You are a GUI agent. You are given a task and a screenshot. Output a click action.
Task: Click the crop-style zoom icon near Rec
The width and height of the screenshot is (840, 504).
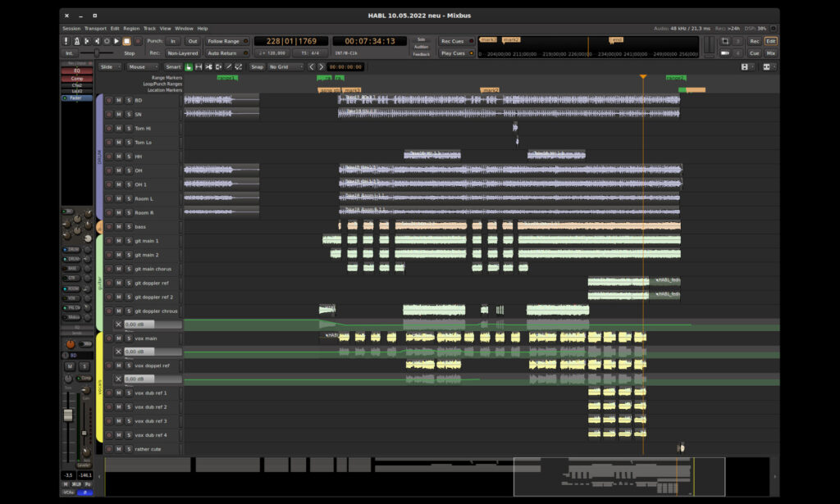[x=725, y=41]
